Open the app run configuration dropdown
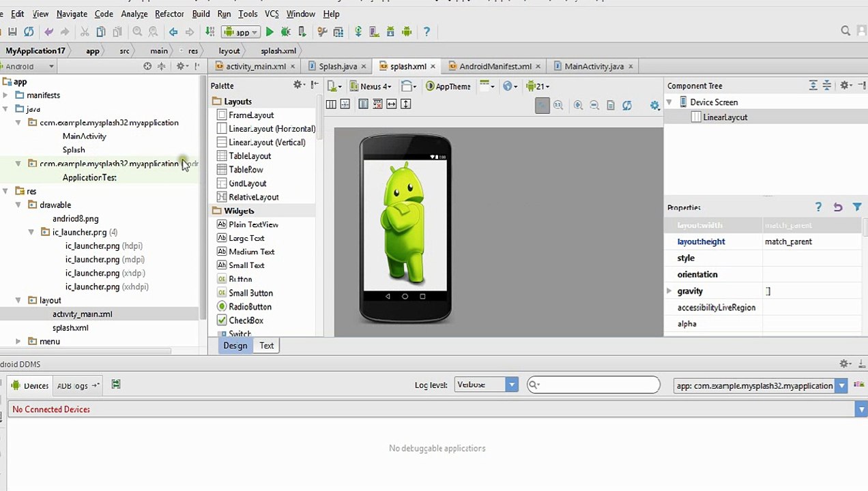 tap(240, 31)
